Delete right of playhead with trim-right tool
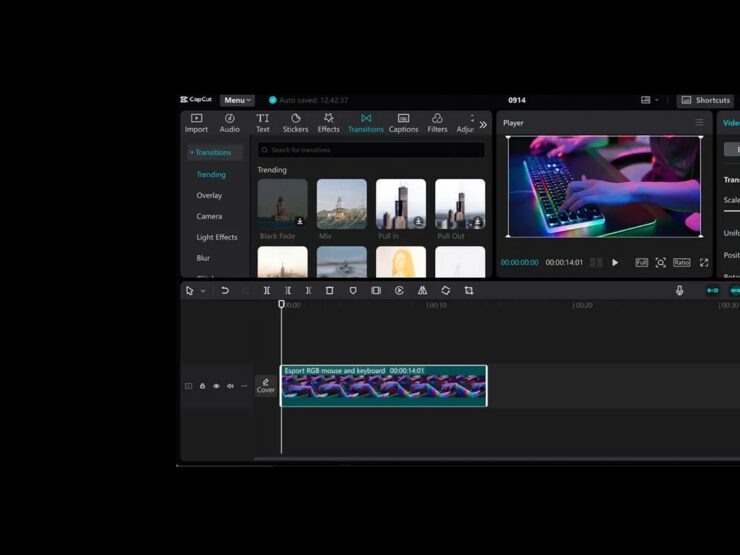 click(x=308, y=291)
